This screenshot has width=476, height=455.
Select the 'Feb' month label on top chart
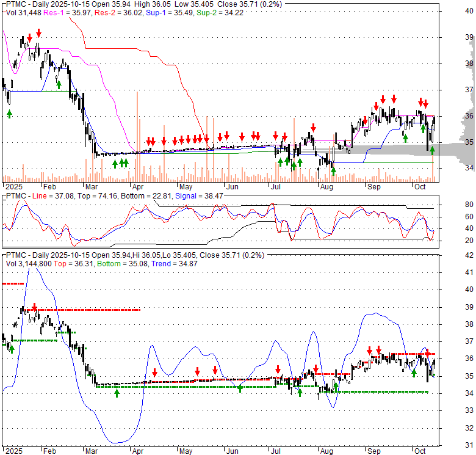point(49,187)
